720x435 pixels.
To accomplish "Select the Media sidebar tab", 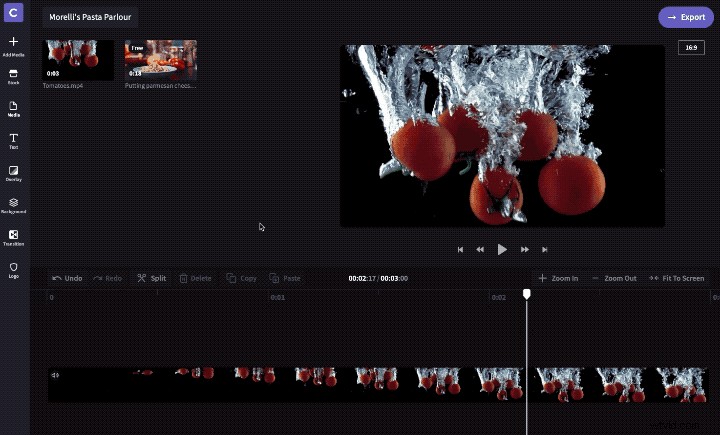I will [13, 109].
